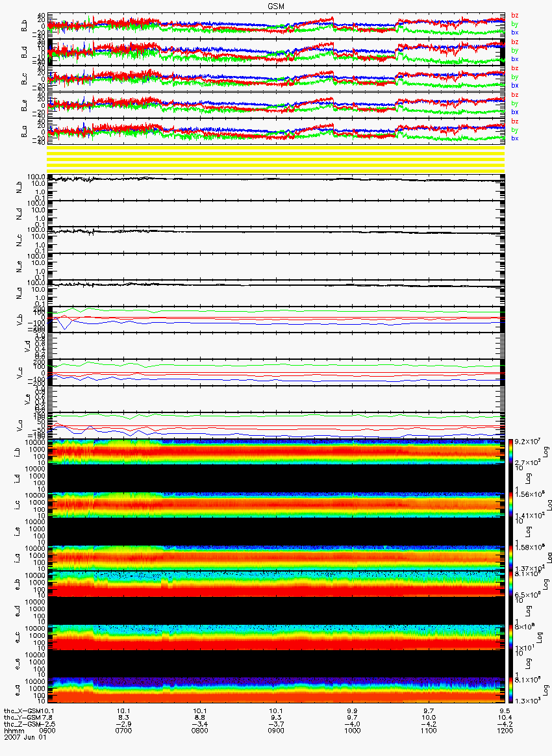Viewport: 552px width, 756px height.
Task: Select the bz legend of B_d panel
Action: click(x=514, y=42)
